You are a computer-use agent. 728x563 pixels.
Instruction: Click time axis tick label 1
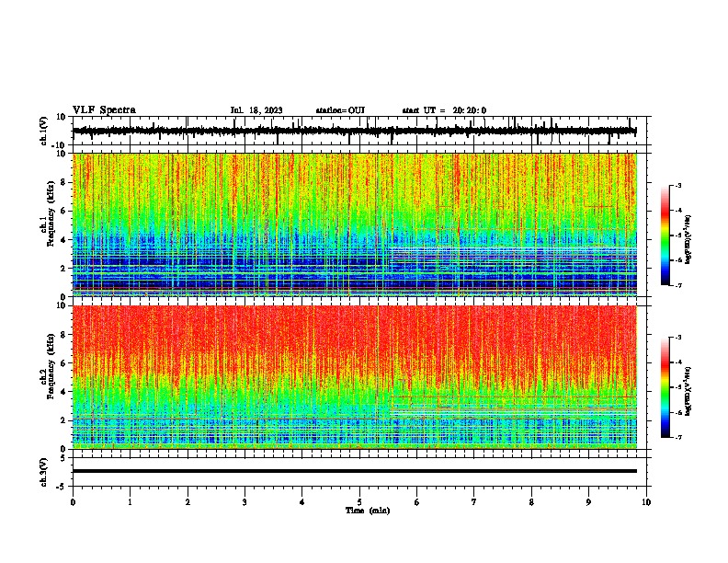click(x=130, y=502)
